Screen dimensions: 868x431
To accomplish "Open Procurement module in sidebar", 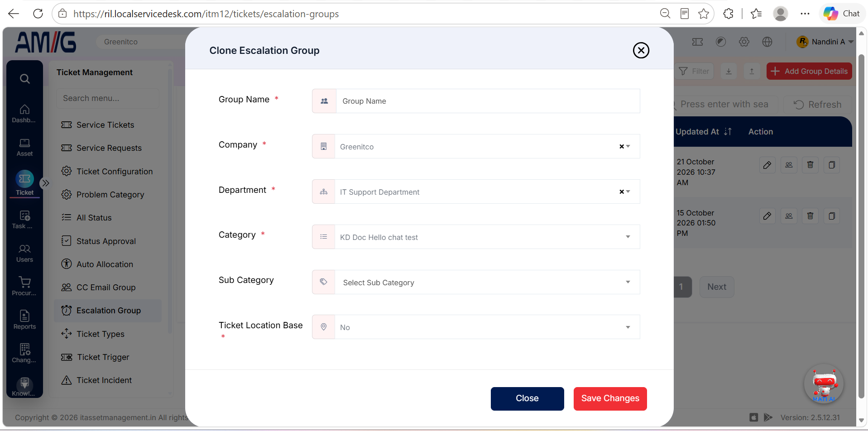I will point(24,287).
